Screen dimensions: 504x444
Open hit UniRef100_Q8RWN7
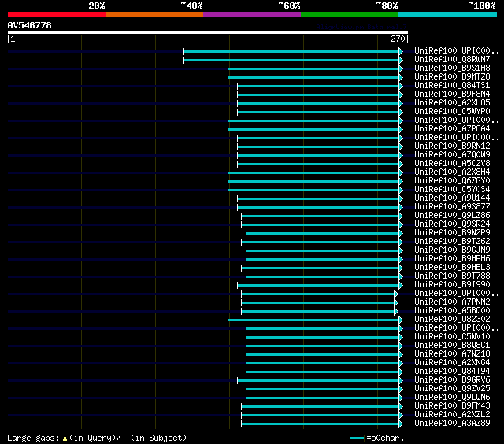click(x=452, y=59)
